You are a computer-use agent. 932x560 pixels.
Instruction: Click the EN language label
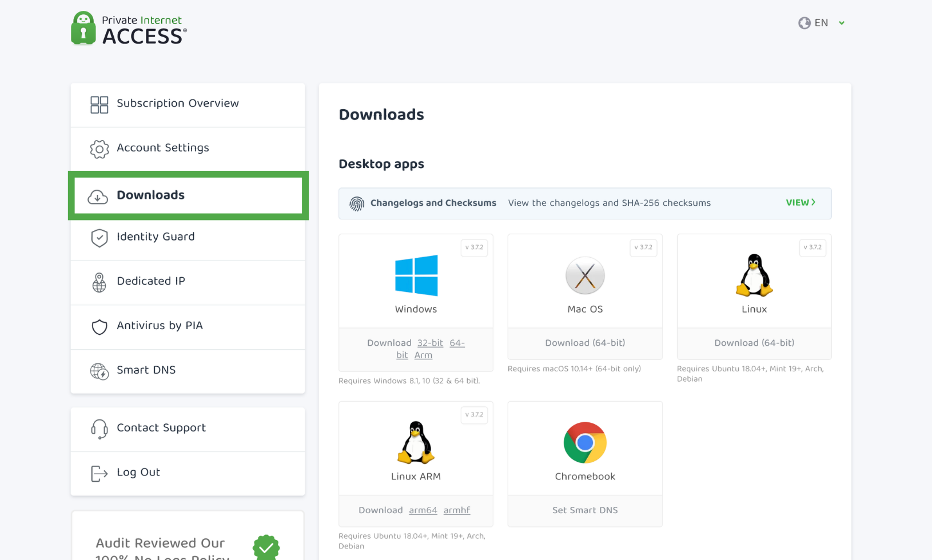[x=822, y=23]
